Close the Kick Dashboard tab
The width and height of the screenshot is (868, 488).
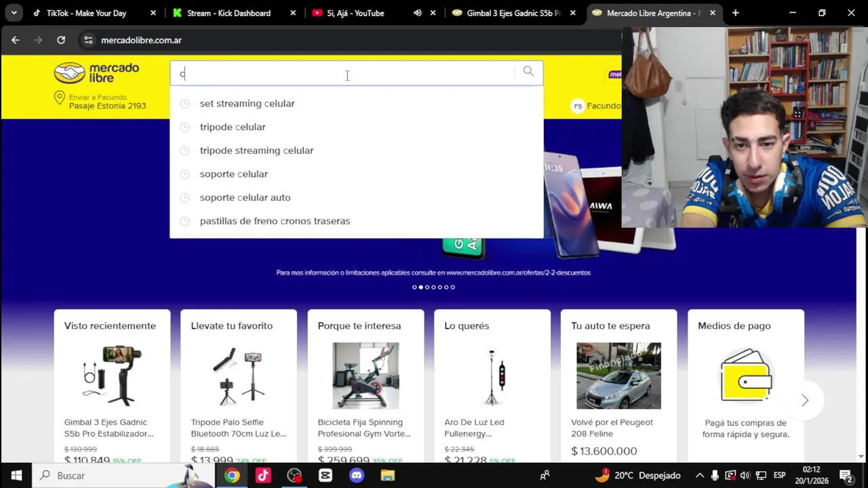click(x=293, y=13)
